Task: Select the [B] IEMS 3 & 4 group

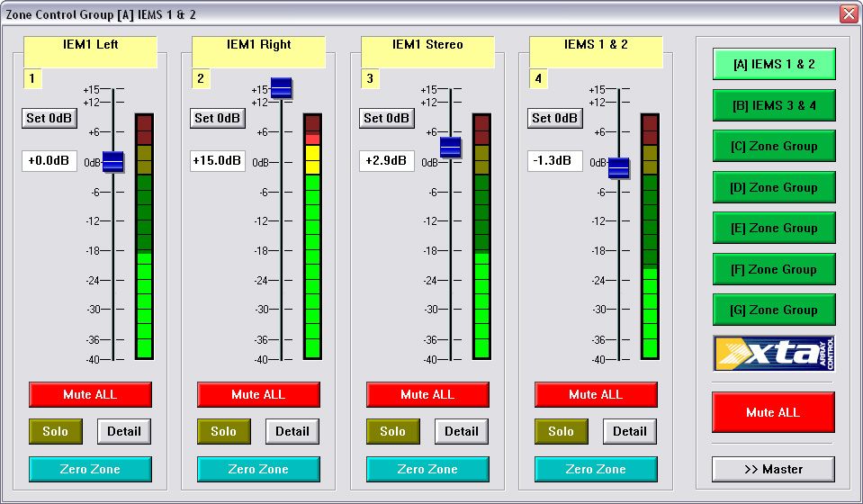Action: pyautogui.click(x=774, y=105)
